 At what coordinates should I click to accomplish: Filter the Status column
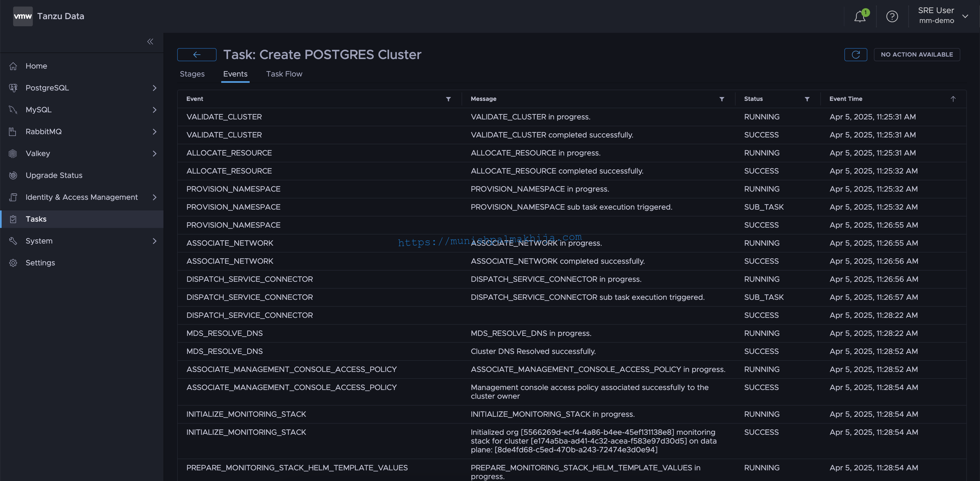(x=807, y=99)
